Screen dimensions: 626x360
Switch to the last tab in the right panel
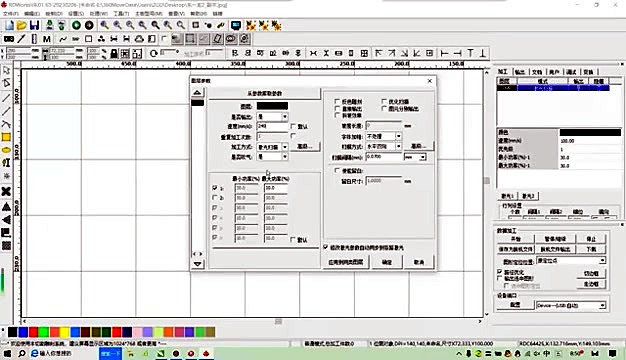pyautogui.click(x=588, y=72)
